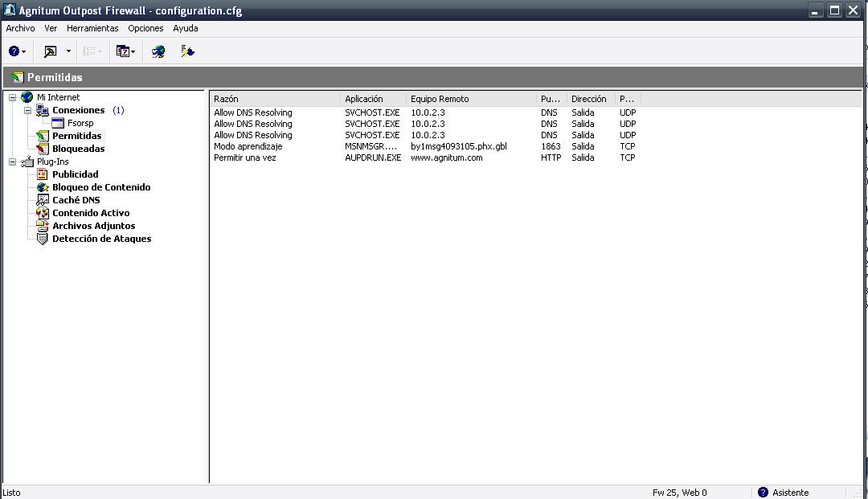Sort by the Pu... column header

[551, 99]
